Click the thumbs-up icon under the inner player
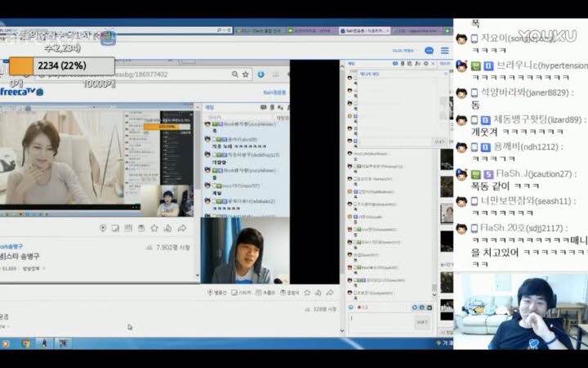588x368 pixels. [x=167, y=228]
